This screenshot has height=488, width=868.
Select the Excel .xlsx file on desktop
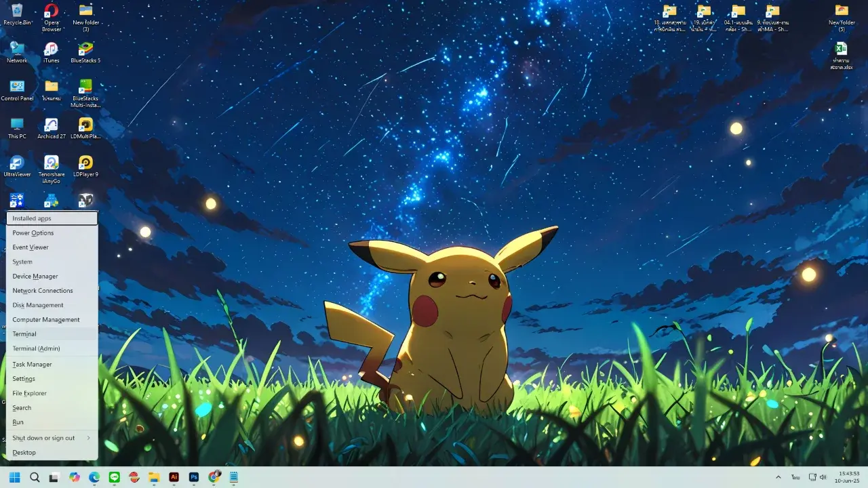click(x=842, y=56)
